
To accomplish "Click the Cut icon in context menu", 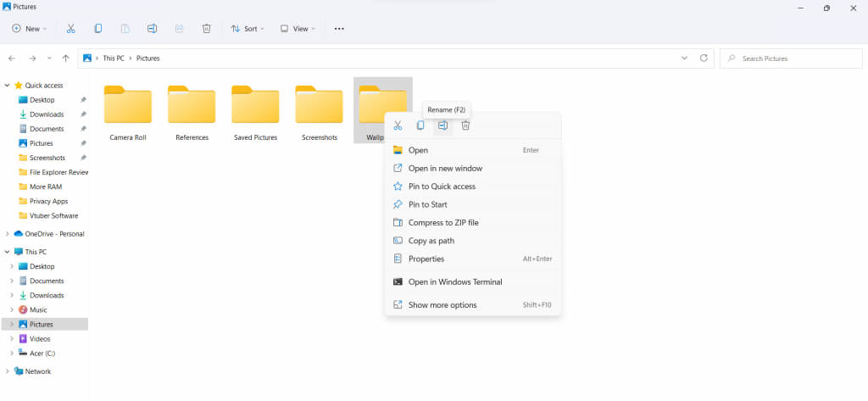I will click(x=397, y=125).
